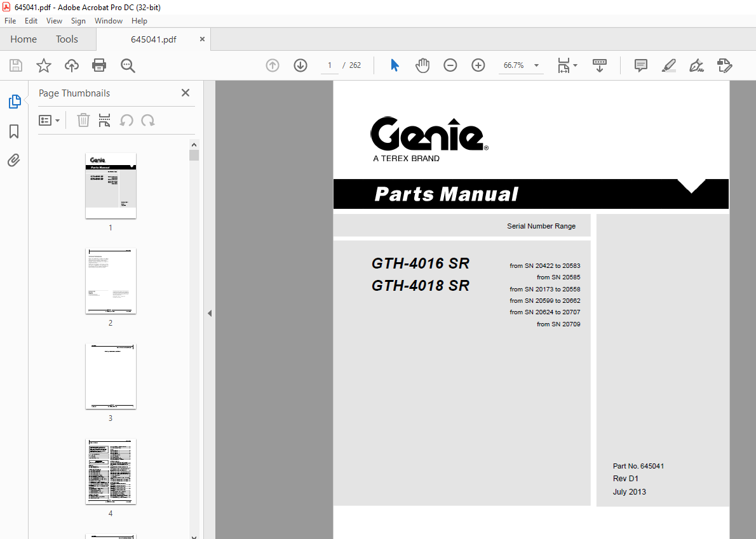Click the stamp/send-for-review icon
Viewport: 756px width, 539px height.
pyautogui.click(x=725, y=65)
